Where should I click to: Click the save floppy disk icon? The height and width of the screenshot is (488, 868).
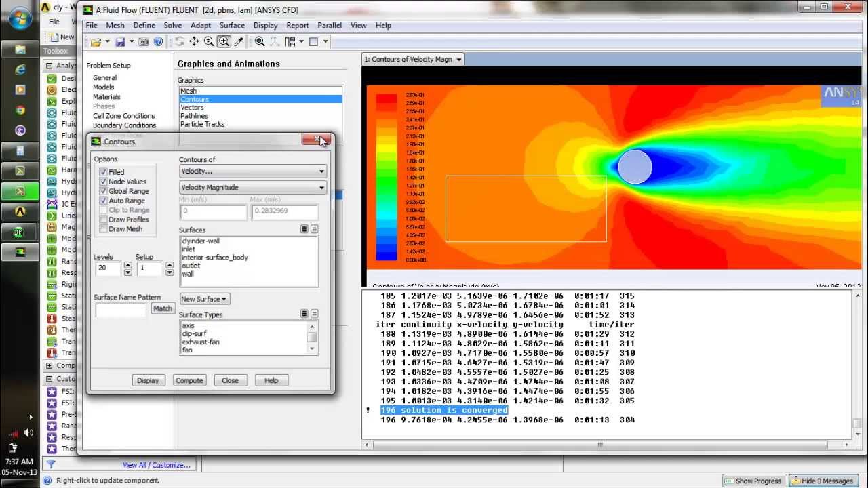coord(120,42)
